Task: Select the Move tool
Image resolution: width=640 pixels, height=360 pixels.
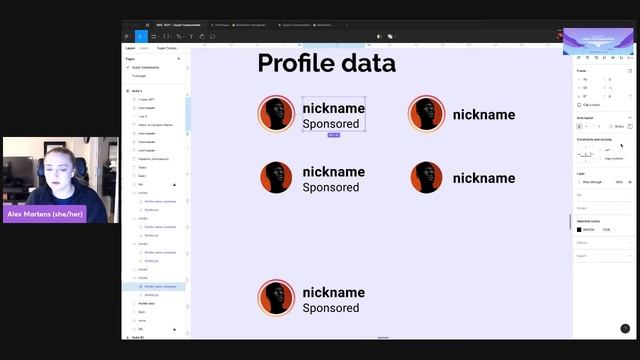Action: click(x=141, y=36)
